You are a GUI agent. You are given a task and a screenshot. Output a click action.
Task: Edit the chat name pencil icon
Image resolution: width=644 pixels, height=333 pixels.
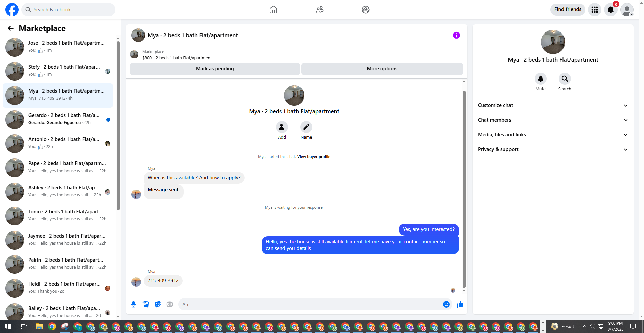[x=306, y=127]
